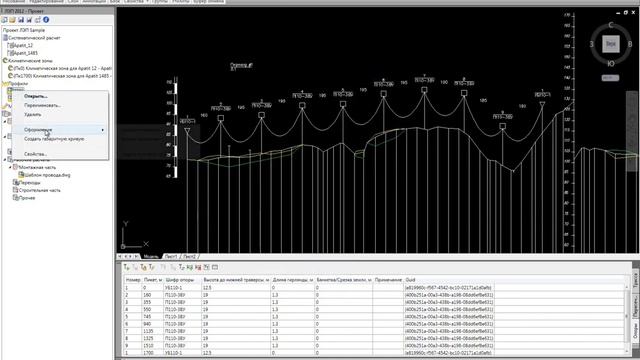Click the last layout-tab navigation arrow

(x=136, y=256)
